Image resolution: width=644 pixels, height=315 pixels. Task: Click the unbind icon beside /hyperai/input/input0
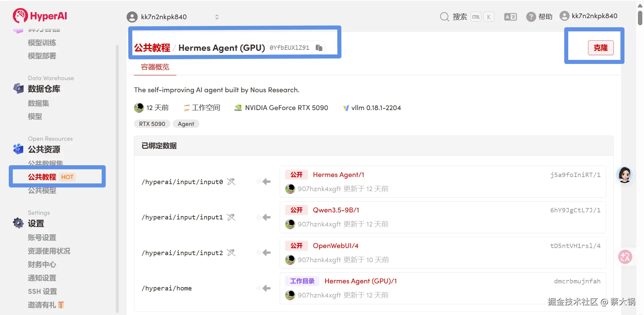click(231, 182)
